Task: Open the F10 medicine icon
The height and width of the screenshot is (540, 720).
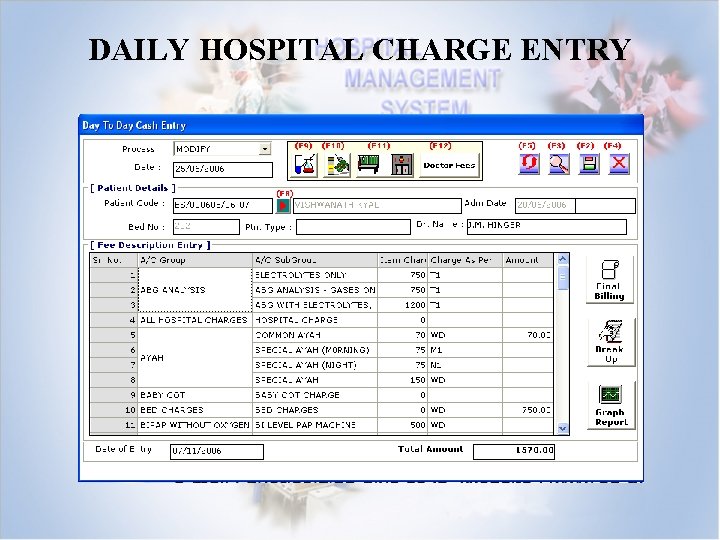Action: 337,164
